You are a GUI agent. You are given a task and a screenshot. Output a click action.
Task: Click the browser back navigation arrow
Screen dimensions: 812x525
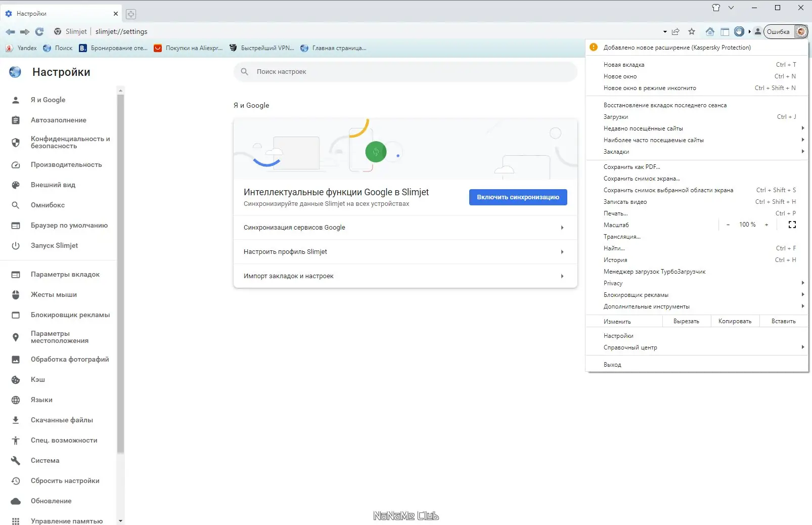click(x=10, y=31)
